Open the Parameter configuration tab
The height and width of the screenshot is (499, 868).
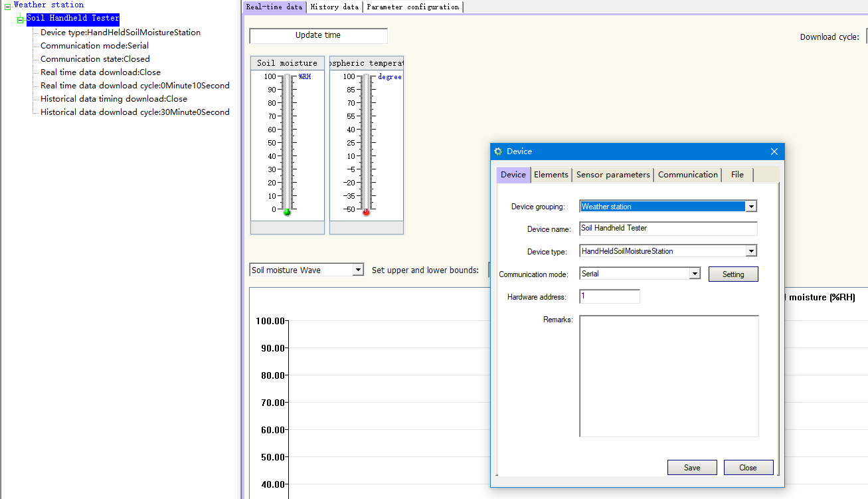coord(412,7)
